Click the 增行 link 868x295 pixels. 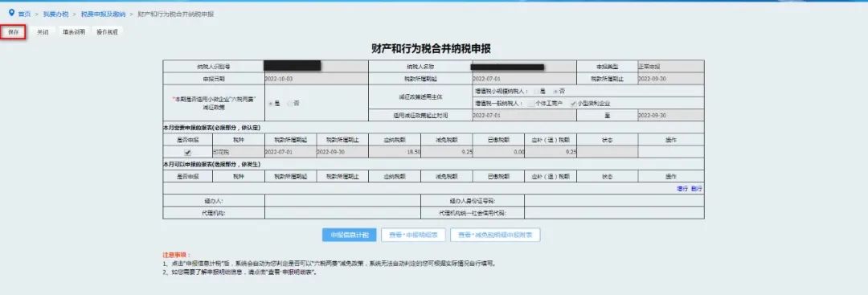click(x=682, y=189)
